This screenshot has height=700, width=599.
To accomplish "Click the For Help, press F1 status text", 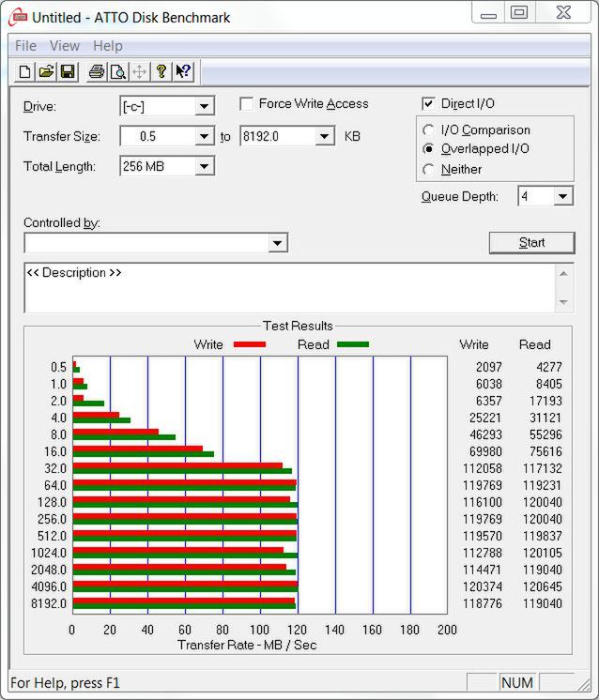I will pos(65,683).
